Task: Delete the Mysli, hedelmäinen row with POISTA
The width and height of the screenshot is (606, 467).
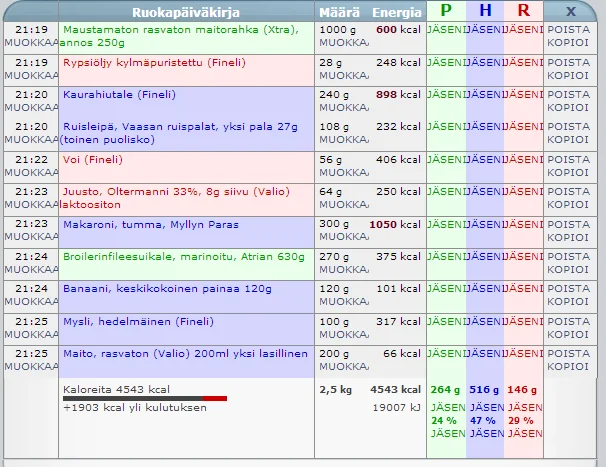Action: pyautogui.click(x=569, y=322)
